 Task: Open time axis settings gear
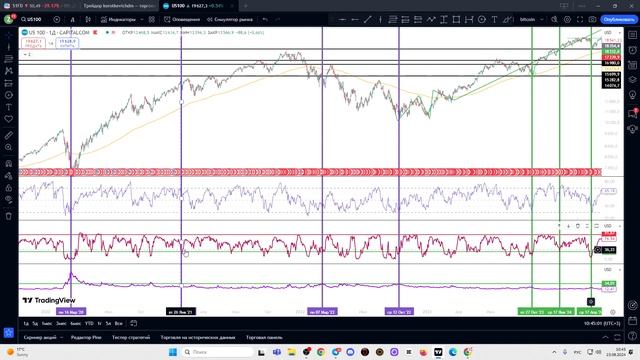point(613,312)
